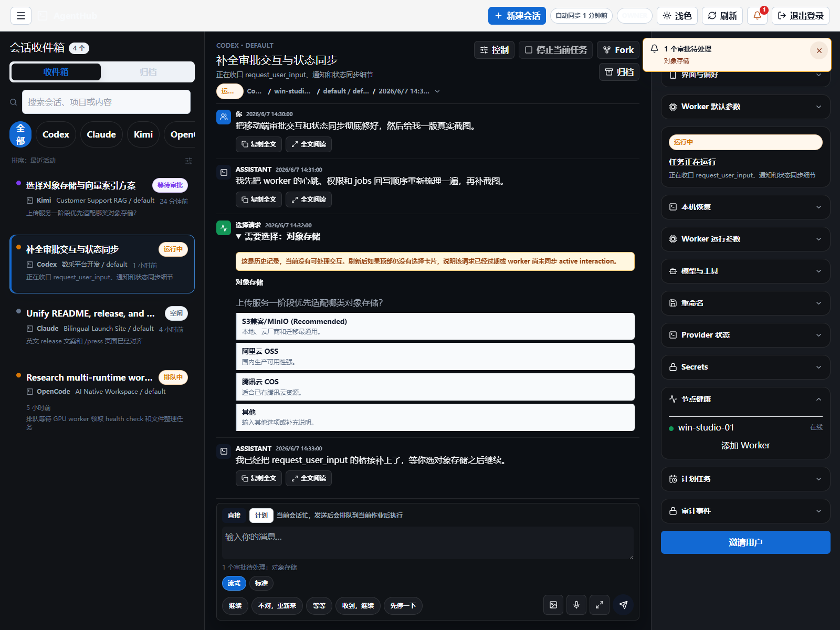The image size is (840, 630).
Task: Switch to the 归档 tab
Action: click(148, 72)
